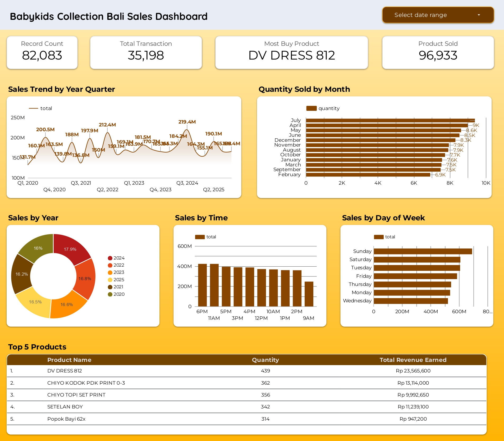The image size is (504, 441).
Task: Click the 9AM bar in Sales by Time
Action: coord(309,294)
